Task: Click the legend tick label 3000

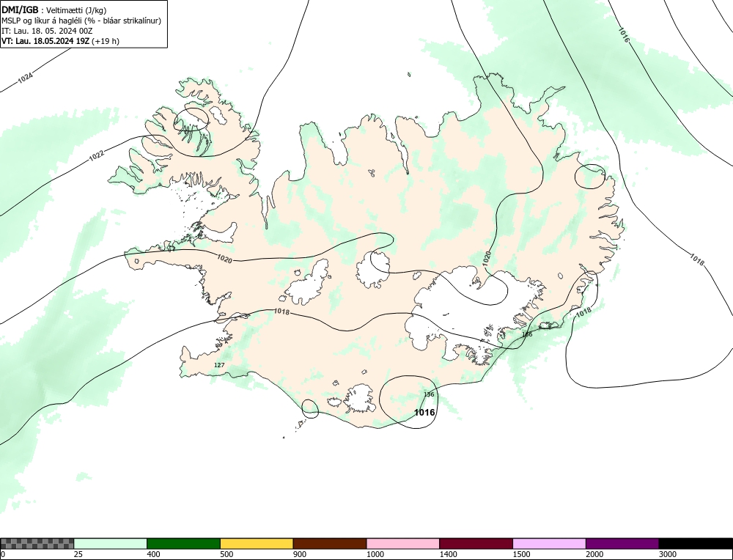Action: [668, 554]
